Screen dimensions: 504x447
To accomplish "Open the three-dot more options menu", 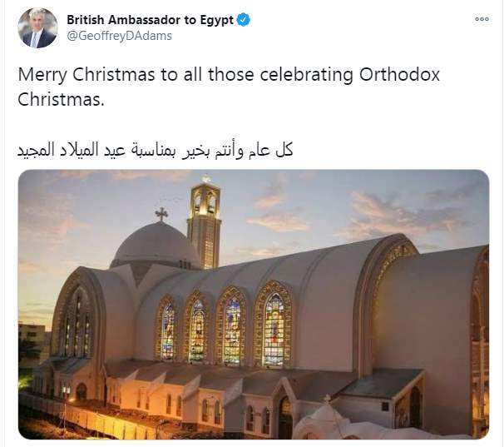I will [482, 19].
